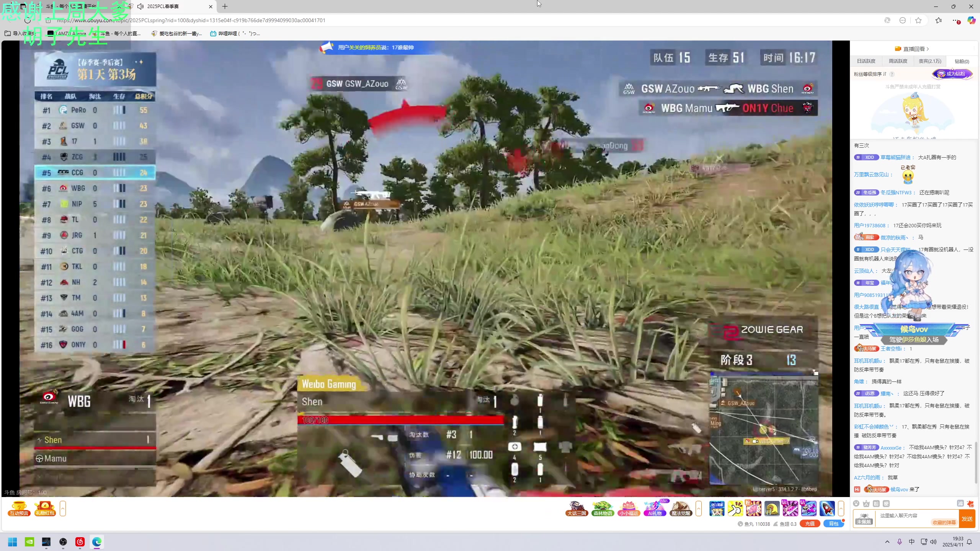This screenshot has width=980, height=551.
Task: Switch to the 日活跃度 tab
Action: pos(866,61)
